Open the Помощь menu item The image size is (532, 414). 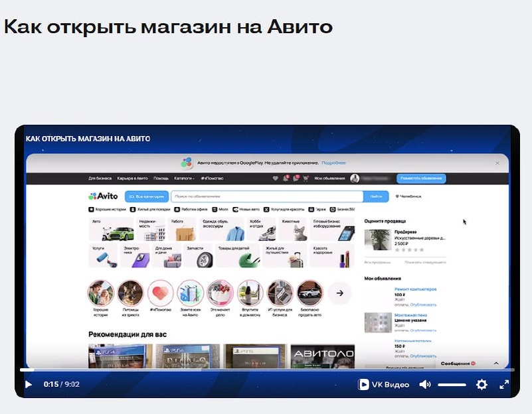click(x=161, y=178)
